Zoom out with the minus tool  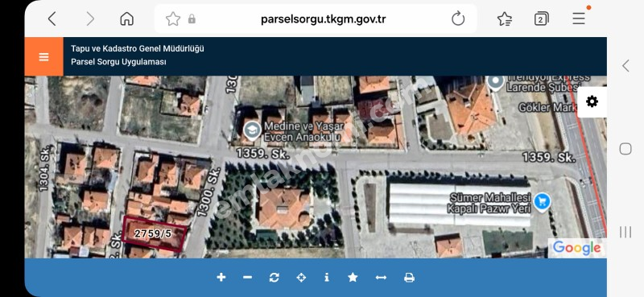click(247, 278)
